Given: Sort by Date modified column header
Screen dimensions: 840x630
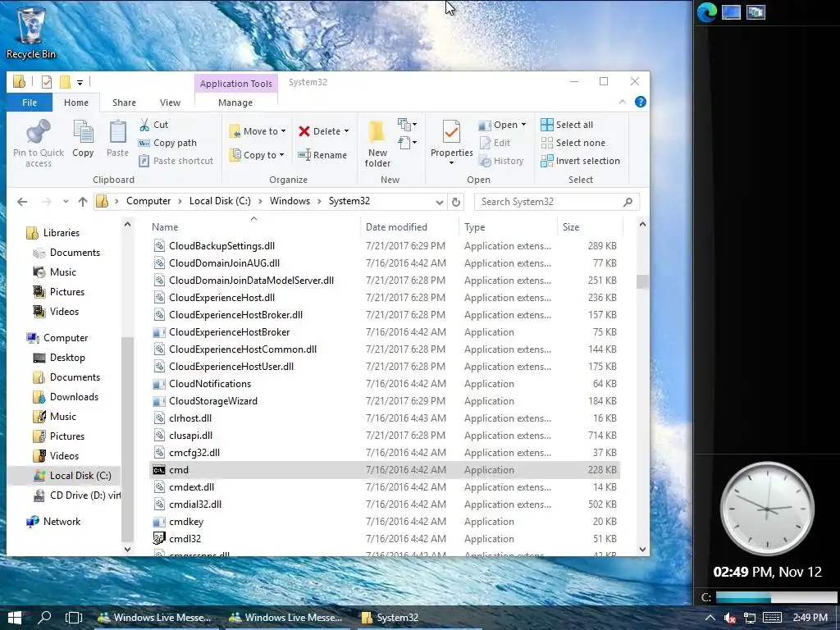Looking at the screenshot, I should coord(410,227).
